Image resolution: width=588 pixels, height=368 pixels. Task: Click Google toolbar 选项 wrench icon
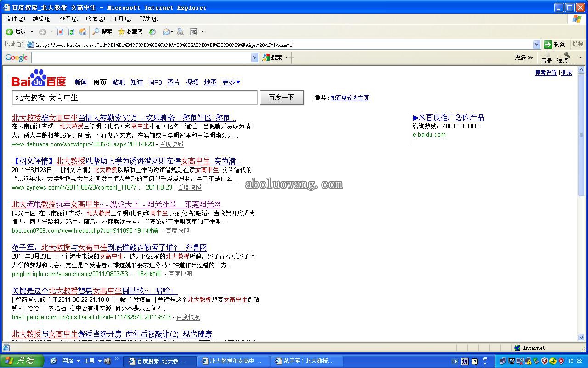(x=566, y=55)
